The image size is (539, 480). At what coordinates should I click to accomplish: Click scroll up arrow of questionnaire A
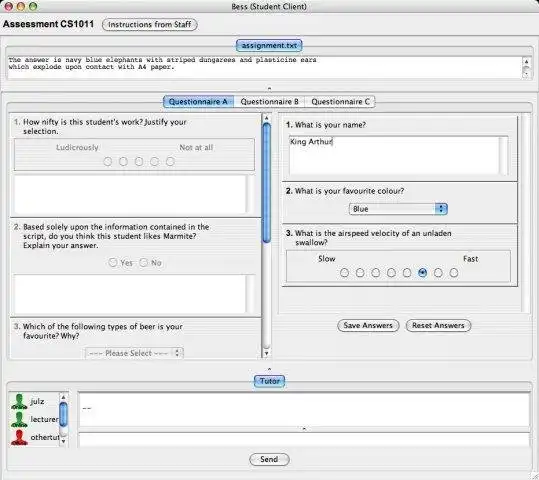click(x=266, y=118)
